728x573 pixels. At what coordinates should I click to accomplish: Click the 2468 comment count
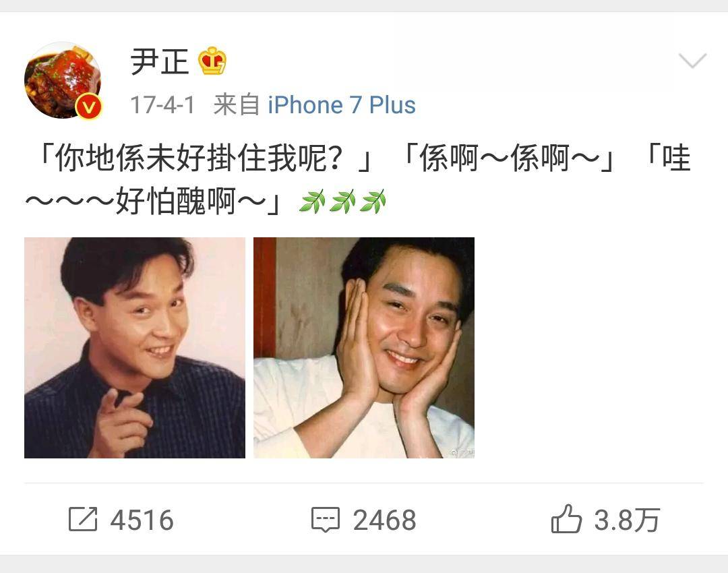(384, 520)
